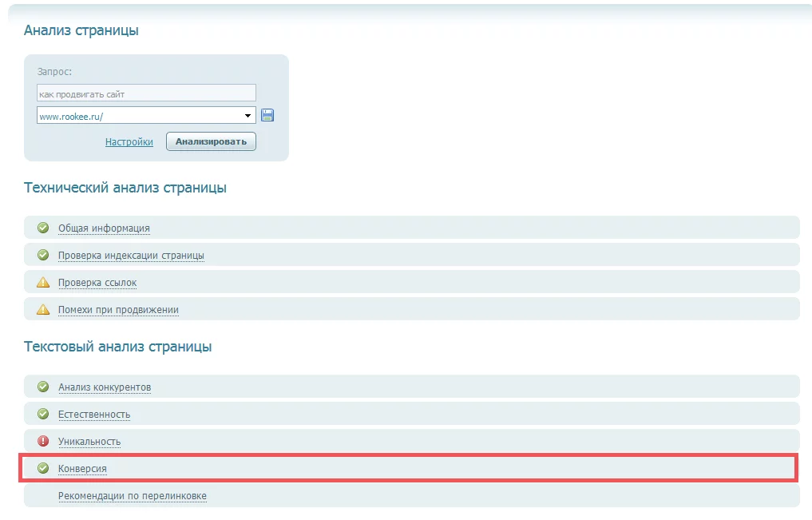812x520 pixels.
Task: Click the save floppy disk icon
Action: point(267,115)
